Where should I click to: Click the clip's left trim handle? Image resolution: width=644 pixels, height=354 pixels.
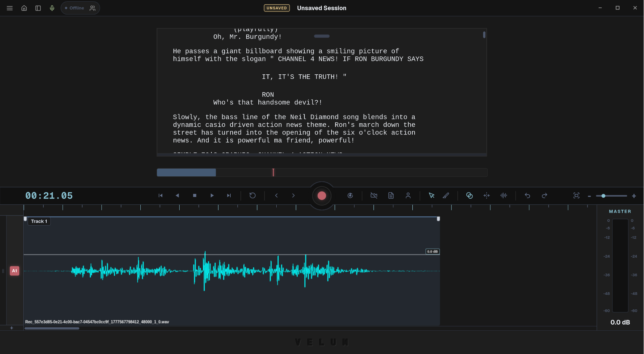(x=25, y=219)
